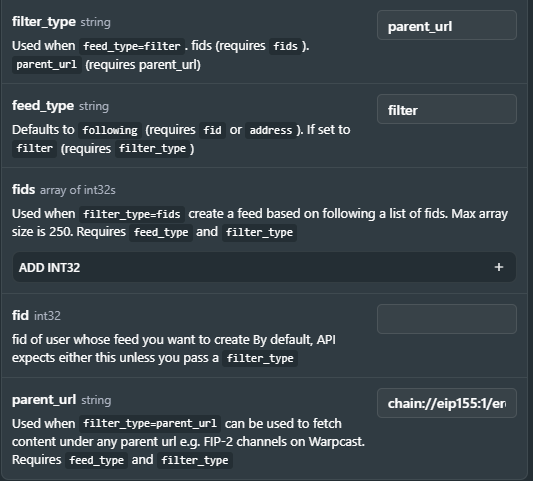Click the 'following' code tag
The height and width of the screenshot is (481, 533).
click(110, 130)
